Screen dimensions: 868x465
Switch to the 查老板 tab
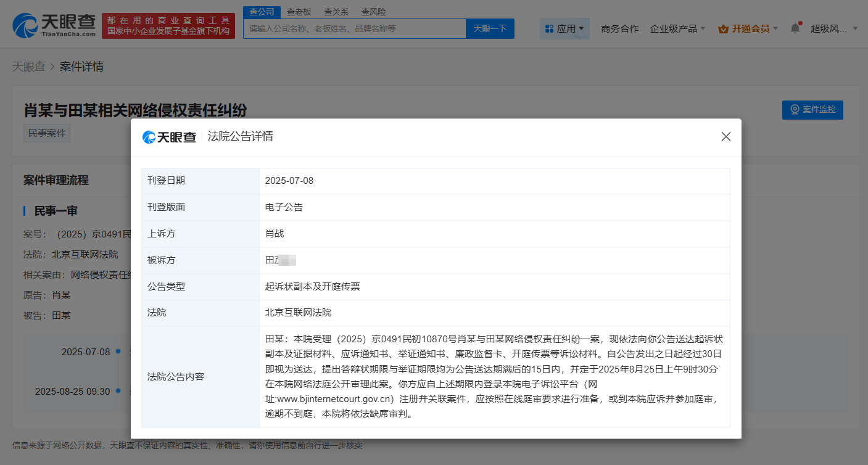(299, 12)
